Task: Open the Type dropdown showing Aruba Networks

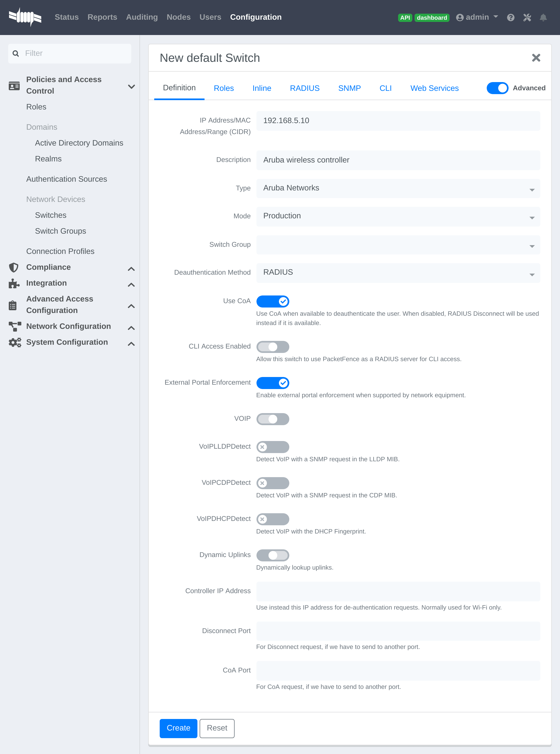Action: coord(398,188)
